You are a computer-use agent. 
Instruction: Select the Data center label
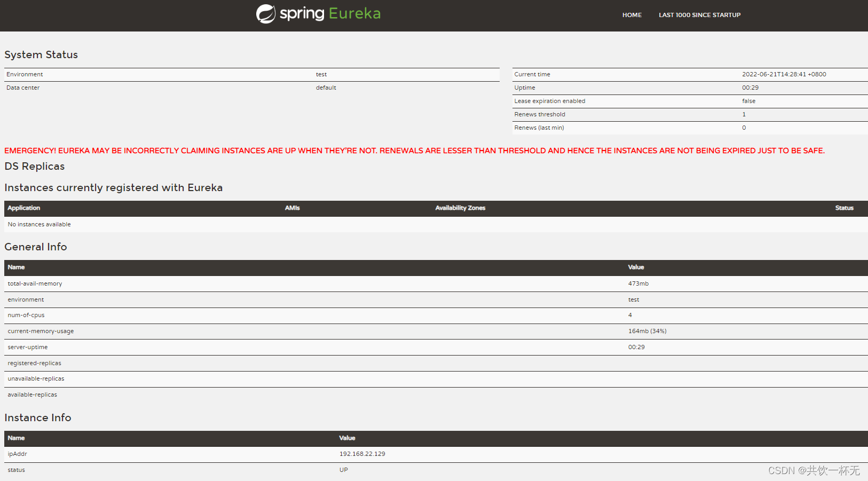click(x=23, y=88)
